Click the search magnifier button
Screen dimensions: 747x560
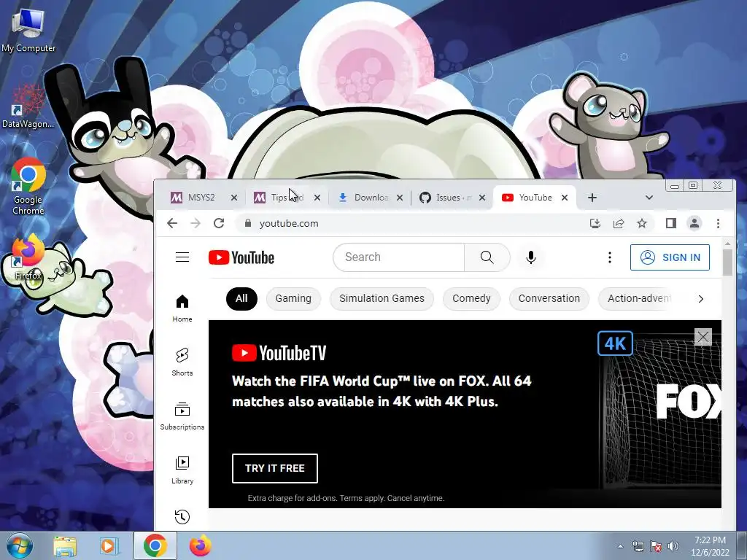click(x=487, y=257)
